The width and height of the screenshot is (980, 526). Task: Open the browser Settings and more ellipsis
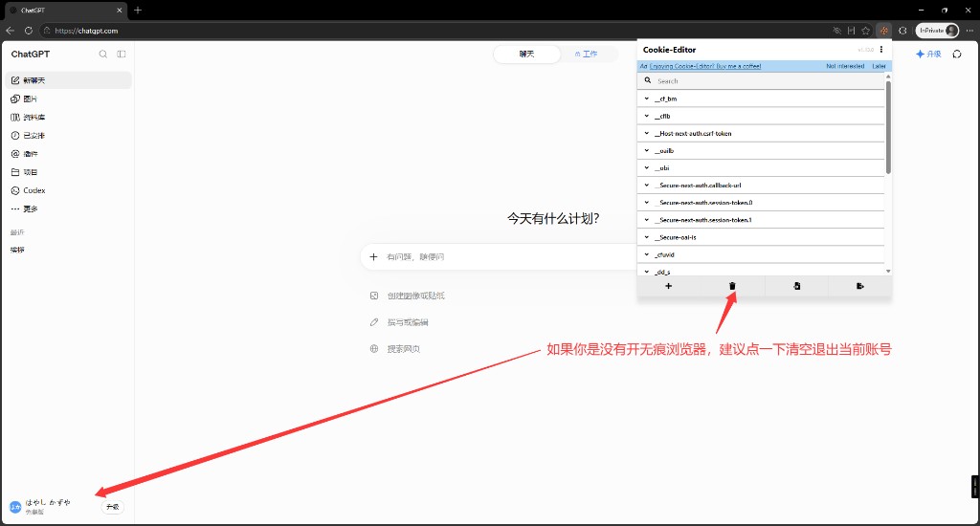(970, 30)
